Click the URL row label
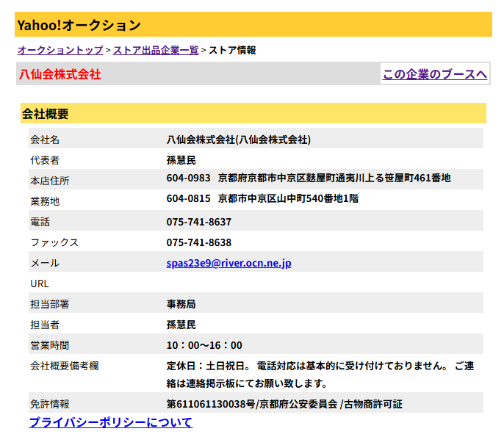The image size is (504, 448). coord(40,283)
